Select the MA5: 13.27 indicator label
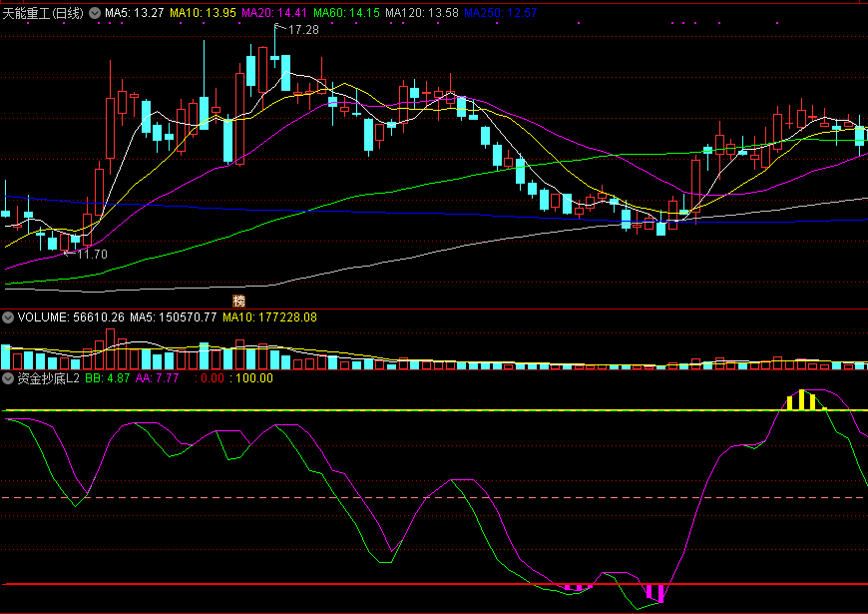 point(135,13)
